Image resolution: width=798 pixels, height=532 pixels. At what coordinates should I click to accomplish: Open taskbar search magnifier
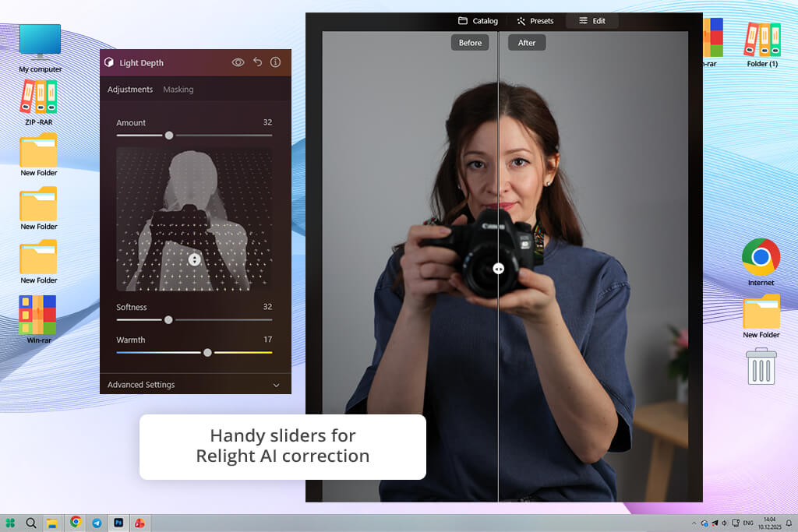click(x=31, y=523)
